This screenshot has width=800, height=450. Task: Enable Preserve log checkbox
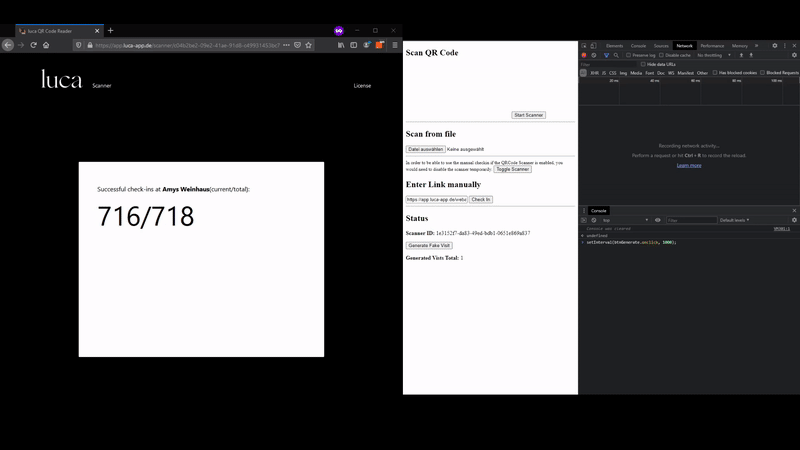629,55
